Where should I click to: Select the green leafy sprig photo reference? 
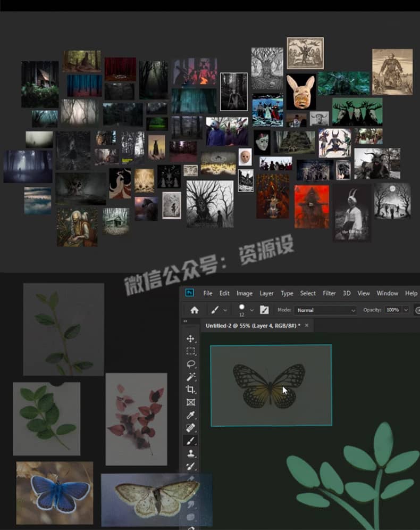coord(47,419)
